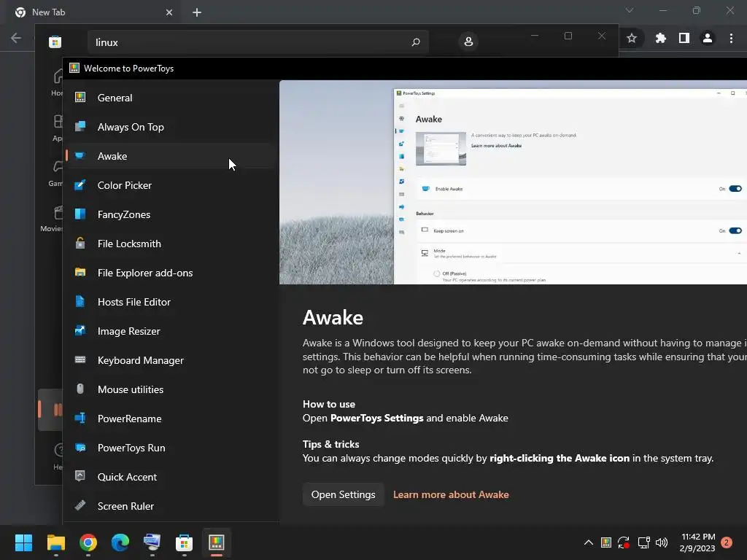Open the Windows Start menu
This screenshot has width=747, height=560.
pyautogui.click(x=23, y=542)
